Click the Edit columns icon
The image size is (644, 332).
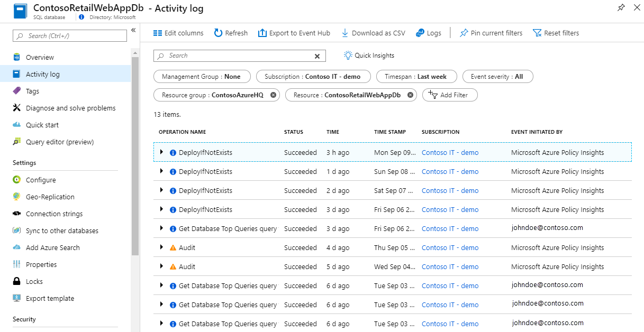click(158, 33)
